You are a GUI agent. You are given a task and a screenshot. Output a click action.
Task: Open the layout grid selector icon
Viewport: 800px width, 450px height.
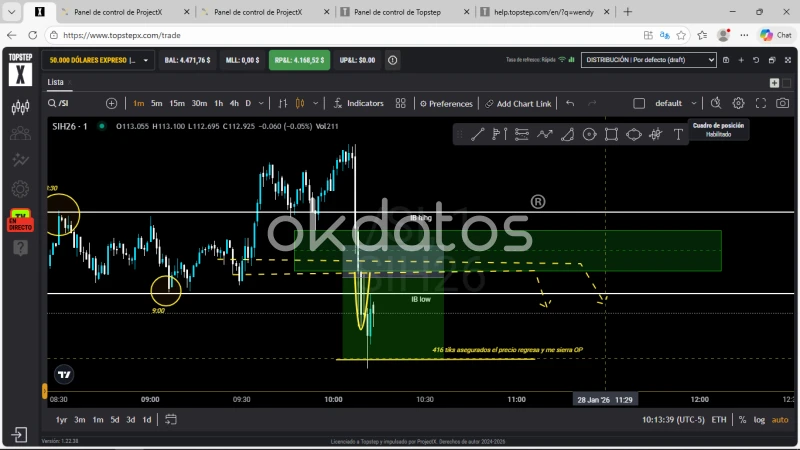(x=400, y=103)
